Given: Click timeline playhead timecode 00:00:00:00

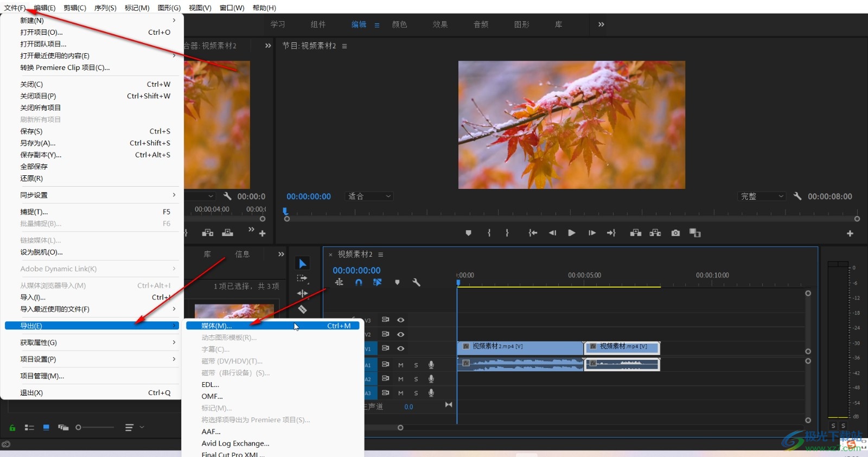Looking at the screenshot, I should (x=356, y=270).
